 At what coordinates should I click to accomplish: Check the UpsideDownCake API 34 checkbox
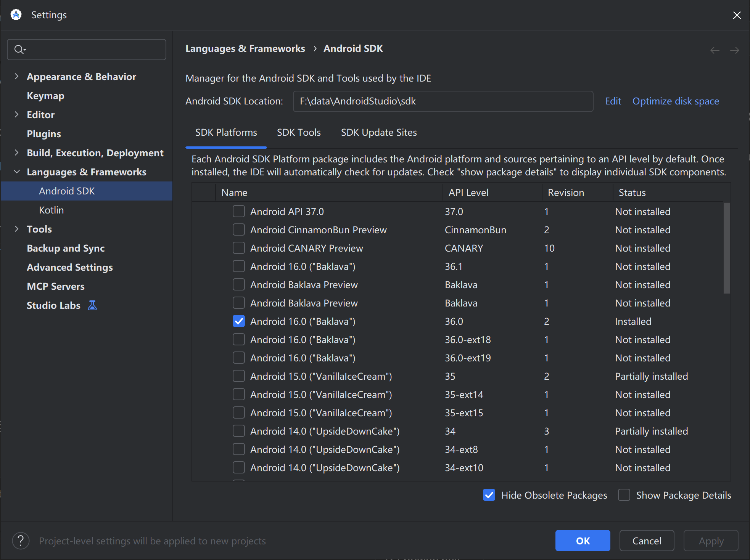tap(239, 431)
